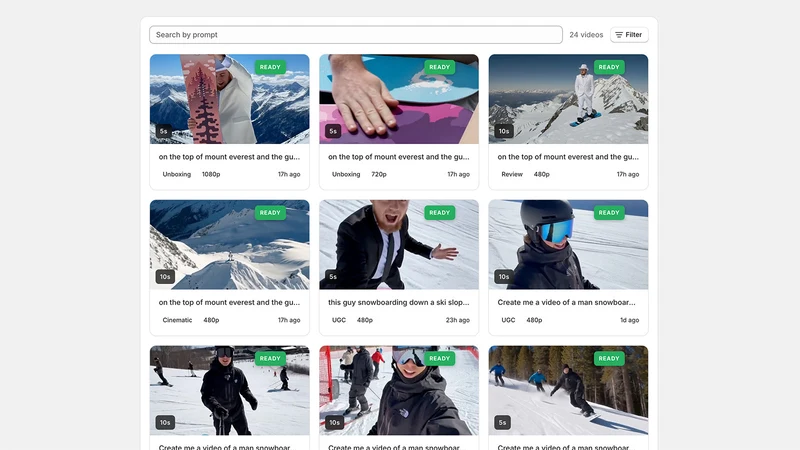Open the man in black suit thumbnail

[x=399, y=245]
